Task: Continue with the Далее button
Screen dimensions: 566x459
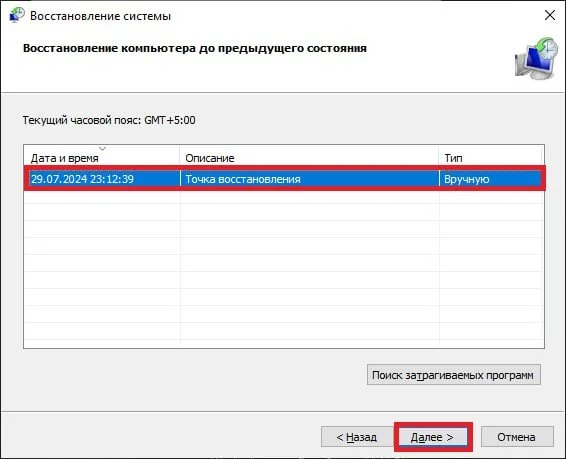Action: pos(432,437)
